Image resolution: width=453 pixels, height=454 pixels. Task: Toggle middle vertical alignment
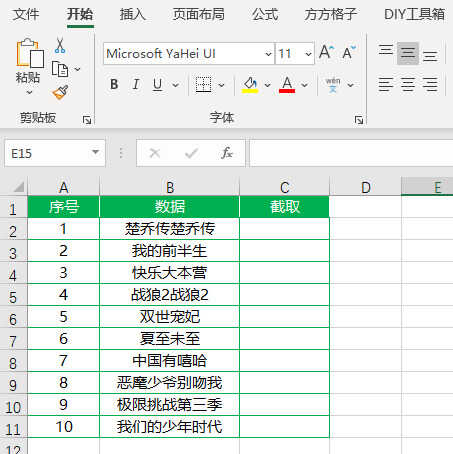(x=408, y=53)
